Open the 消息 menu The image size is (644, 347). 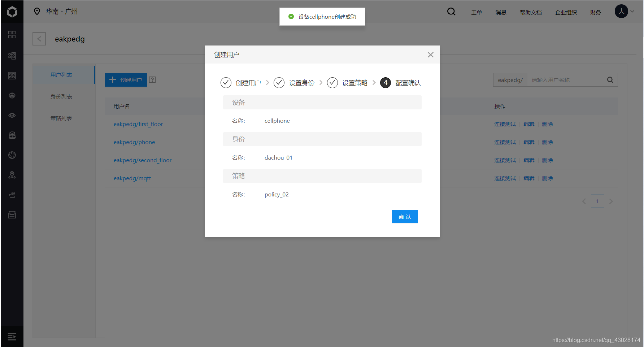(501, 12)
